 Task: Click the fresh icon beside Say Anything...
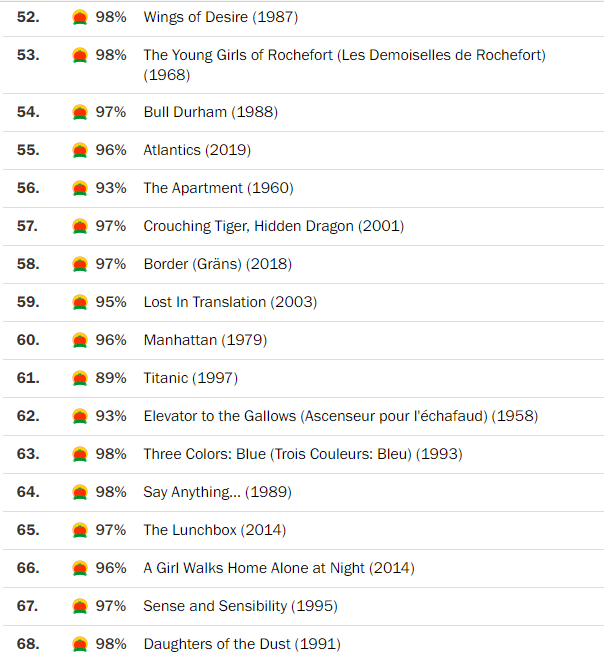(x=80, y=493)
